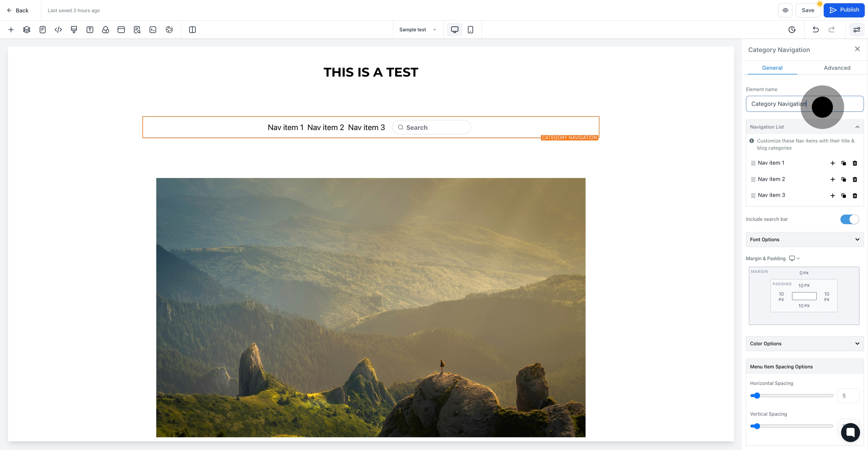The image size is (868, 450).
Task: Add a sub-item under Nav item 1
Action: pyautogui.click(x=833, y=163)
